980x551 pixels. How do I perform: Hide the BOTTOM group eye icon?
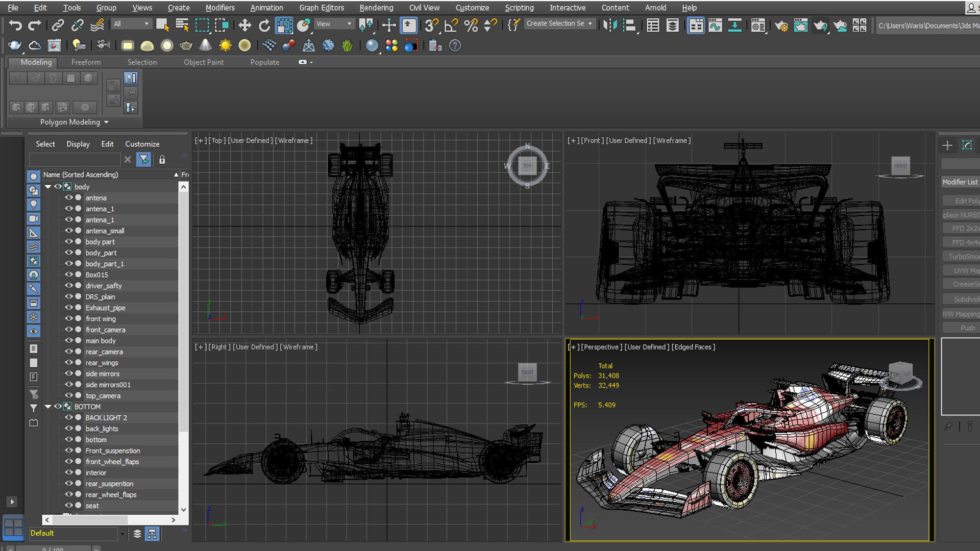[x=58, y=407]
